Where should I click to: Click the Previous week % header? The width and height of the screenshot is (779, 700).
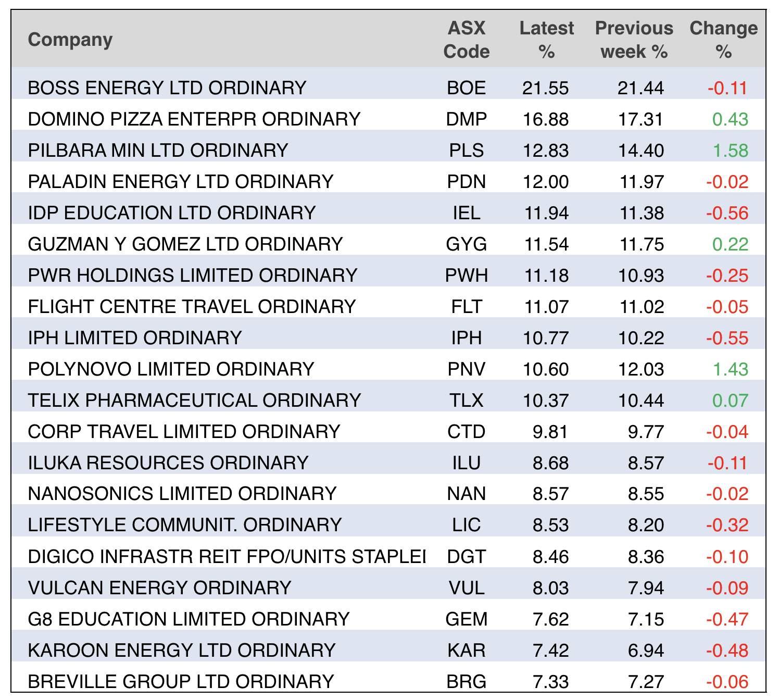coord(634,40)
